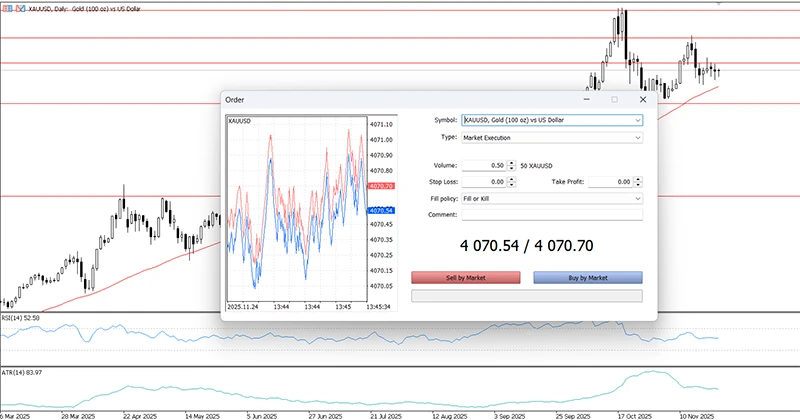Raise Stop Loss using up arrow

point(512,179)
